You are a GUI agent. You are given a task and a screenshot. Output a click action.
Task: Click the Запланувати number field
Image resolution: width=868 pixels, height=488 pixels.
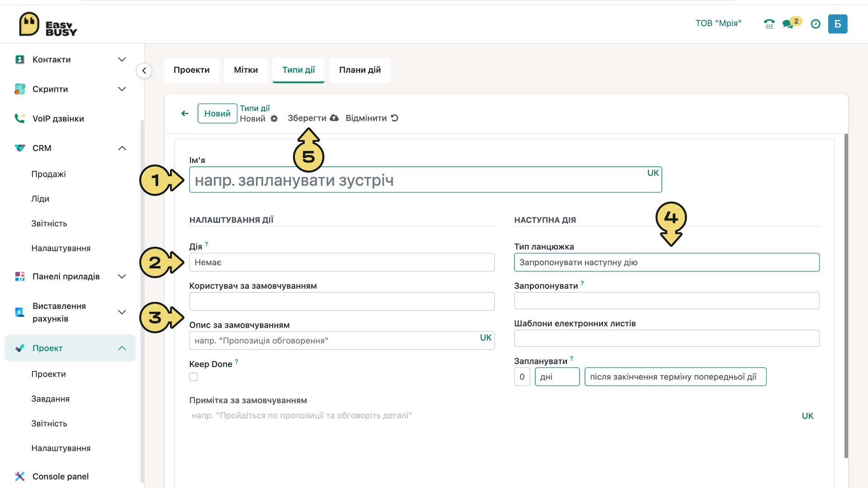point(522,377)
